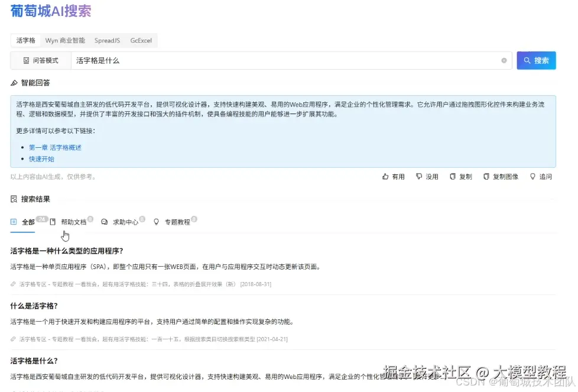Viewport: 578px width, 392px height.
Task: Click the thumbs-up icon beside 有用
Action: pyautogui.click(x=385, y=177)
